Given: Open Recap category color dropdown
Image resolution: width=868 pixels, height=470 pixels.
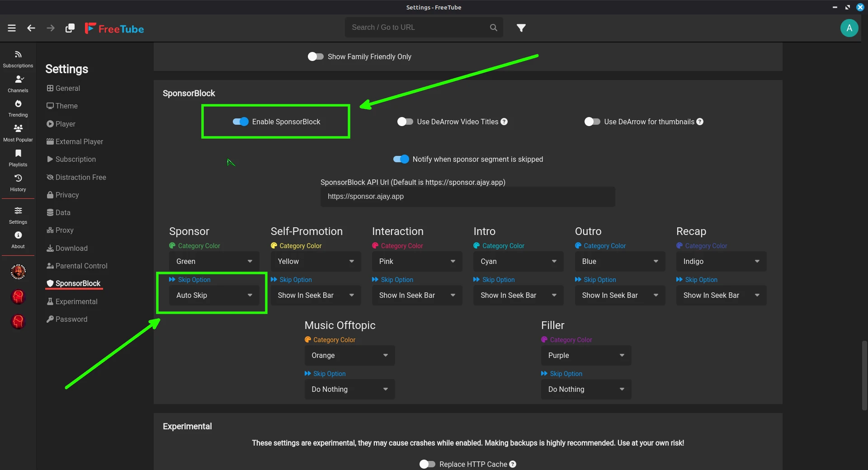Looking at the screenshot, I should [722, 261].
